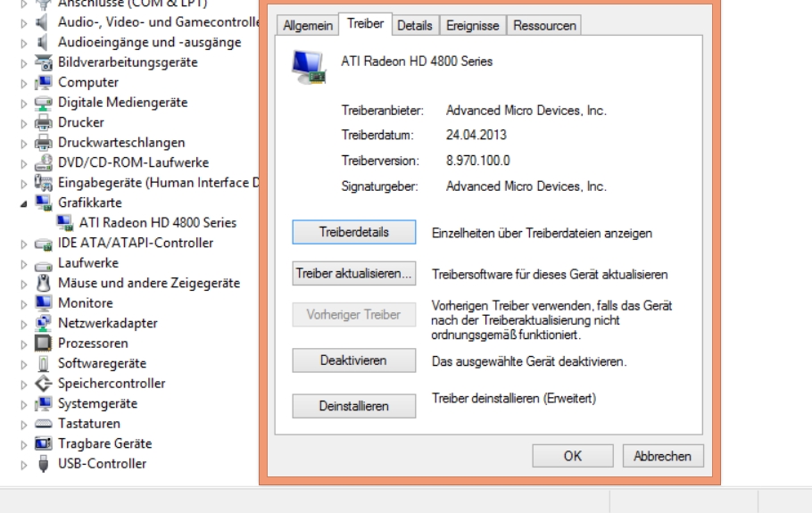Click the Drucker printer icon
Image resolution: width=812 pixels, height=513 pixels.
[43, 123]
